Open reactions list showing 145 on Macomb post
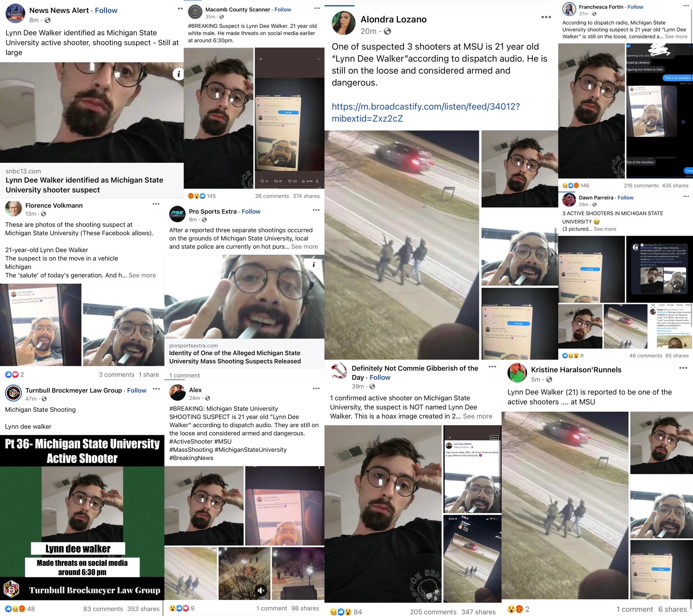This screenshot has width=693, height=616. pyautogui.click(x=202, y=196)
